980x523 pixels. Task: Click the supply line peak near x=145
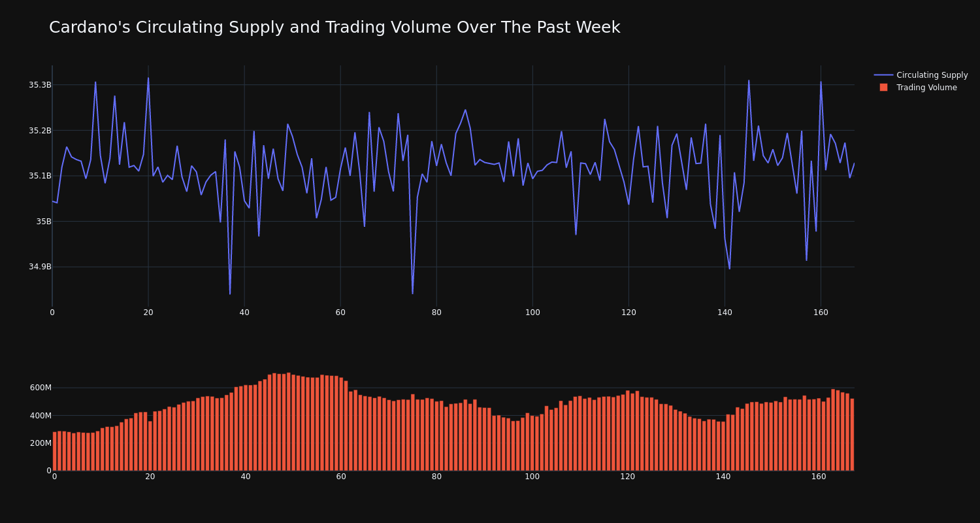tap(749, 80)
